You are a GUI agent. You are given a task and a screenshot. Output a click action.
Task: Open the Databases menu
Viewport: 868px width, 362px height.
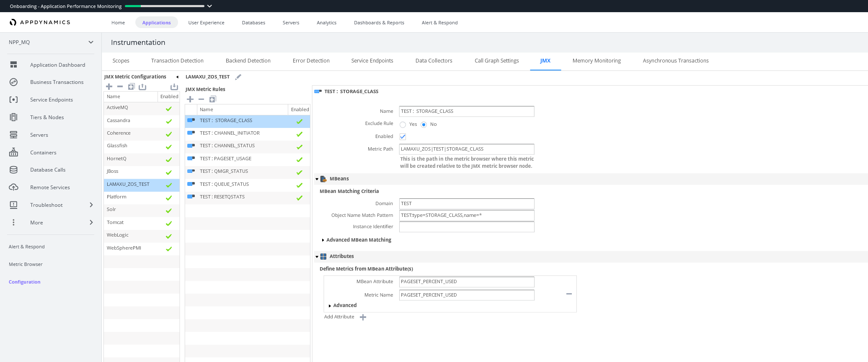(x=253, y=23)
